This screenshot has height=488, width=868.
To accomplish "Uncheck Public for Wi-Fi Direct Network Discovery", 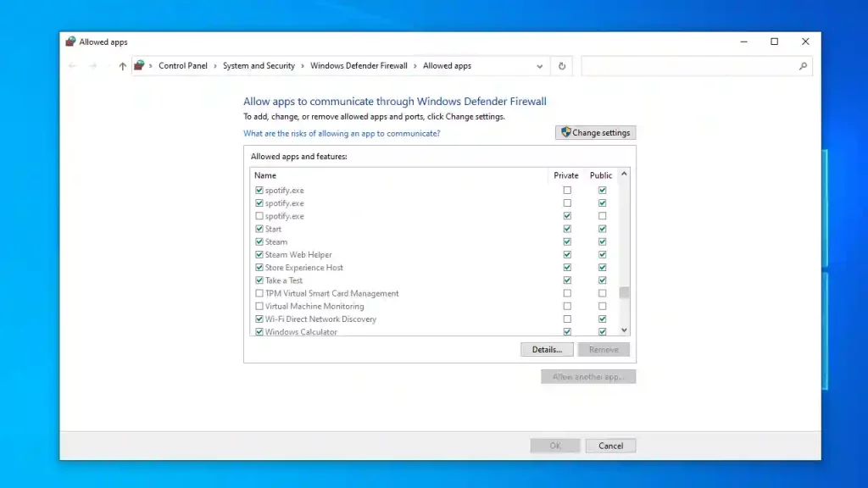I will [603, 319].
